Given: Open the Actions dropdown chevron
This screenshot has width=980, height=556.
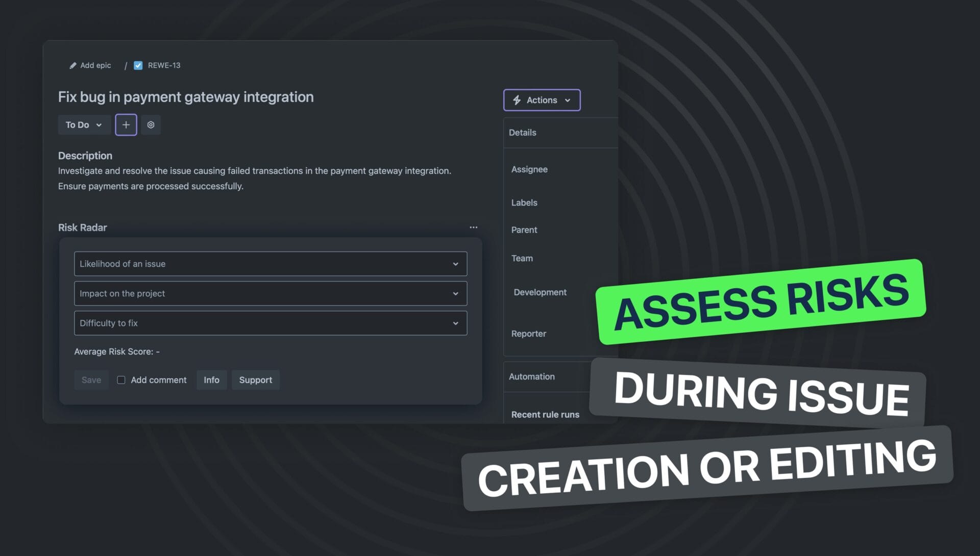Looking at the screenshot, I should tap(568, 100).
